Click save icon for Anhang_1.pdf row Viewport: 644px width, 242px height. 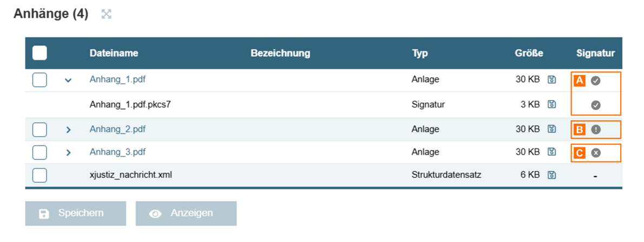click(551, 80)
